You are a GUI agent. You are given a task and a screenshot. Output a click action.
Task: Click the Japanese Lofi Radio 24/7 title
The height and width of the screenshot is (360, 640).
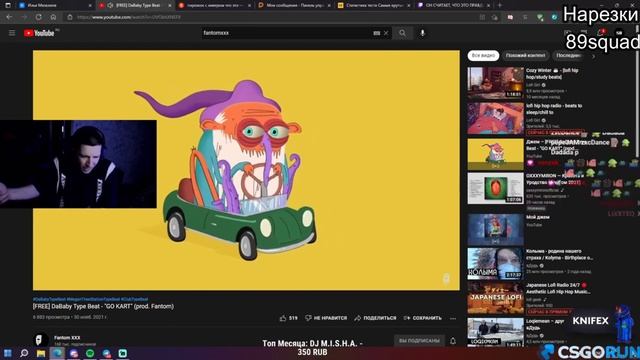[558, 289]
